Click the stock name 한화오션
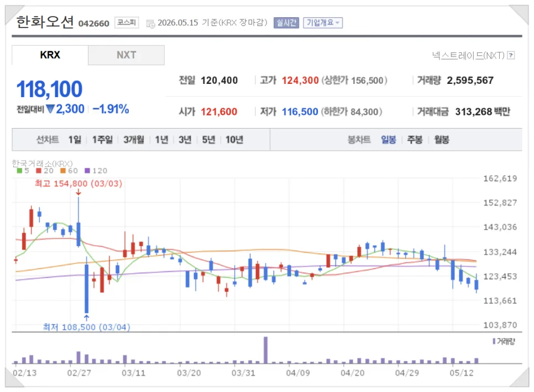The width and height of the screenshot is (534, 392). point(45,22)
